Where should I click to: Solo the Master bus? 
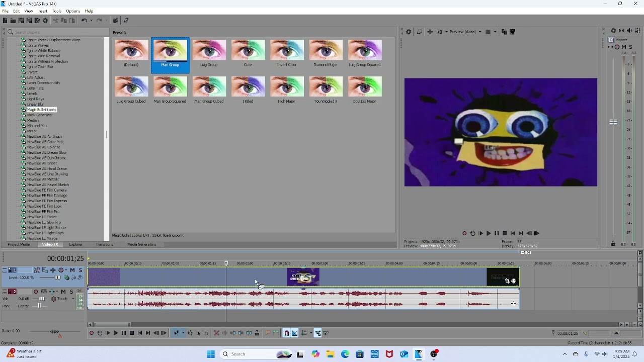coord(631,47)
